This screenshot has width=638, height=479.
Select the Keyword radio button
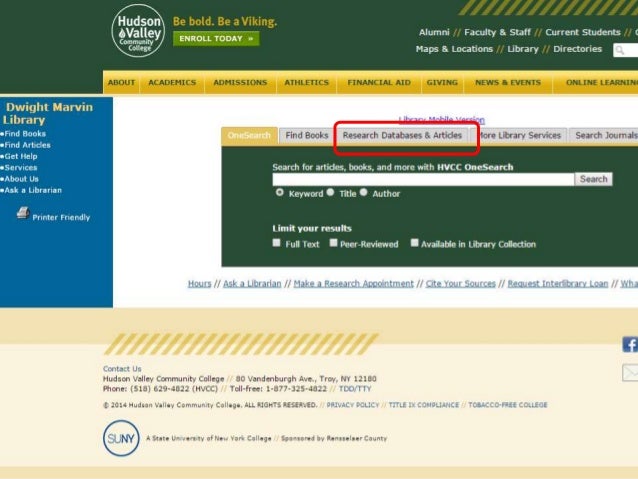coord(280,192)
